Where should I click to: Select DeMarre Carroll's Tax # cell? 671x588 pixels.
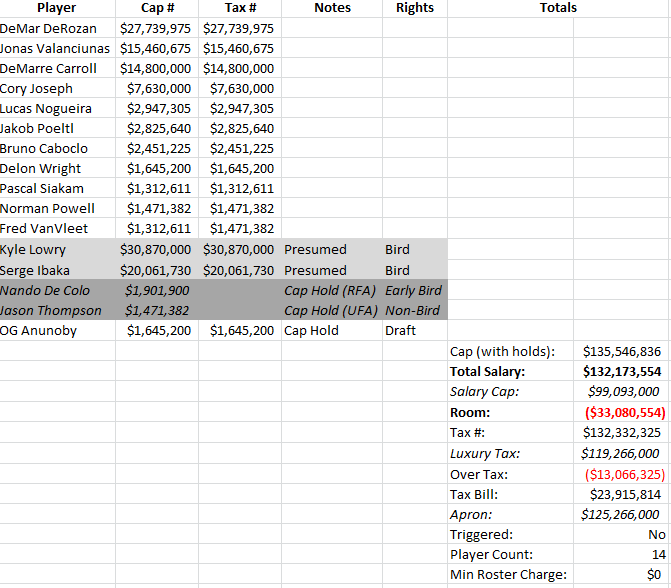pos(240,68)
